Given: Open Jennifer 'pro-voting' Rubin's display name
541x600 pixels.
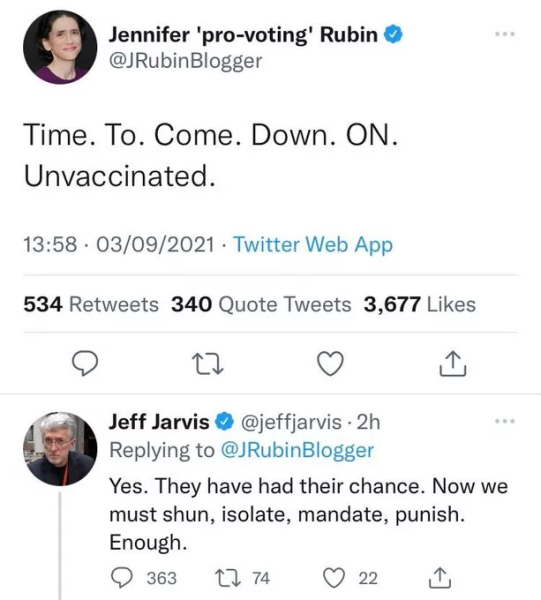Looking at the screenshot, I should pos(243,34).
